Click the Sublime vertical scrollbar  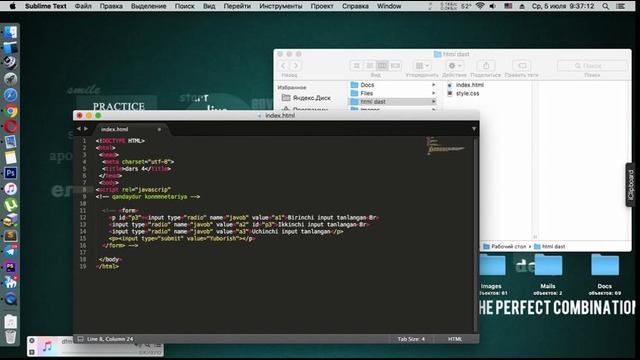(x=476, y=235)
